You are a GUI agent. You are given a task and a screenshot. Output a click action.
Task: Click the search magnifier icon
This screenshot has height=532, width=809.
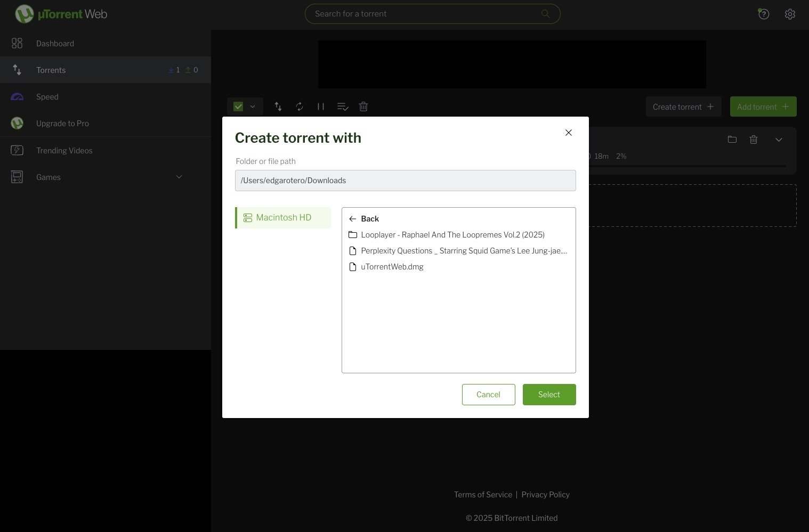click(x=545, y=14)
